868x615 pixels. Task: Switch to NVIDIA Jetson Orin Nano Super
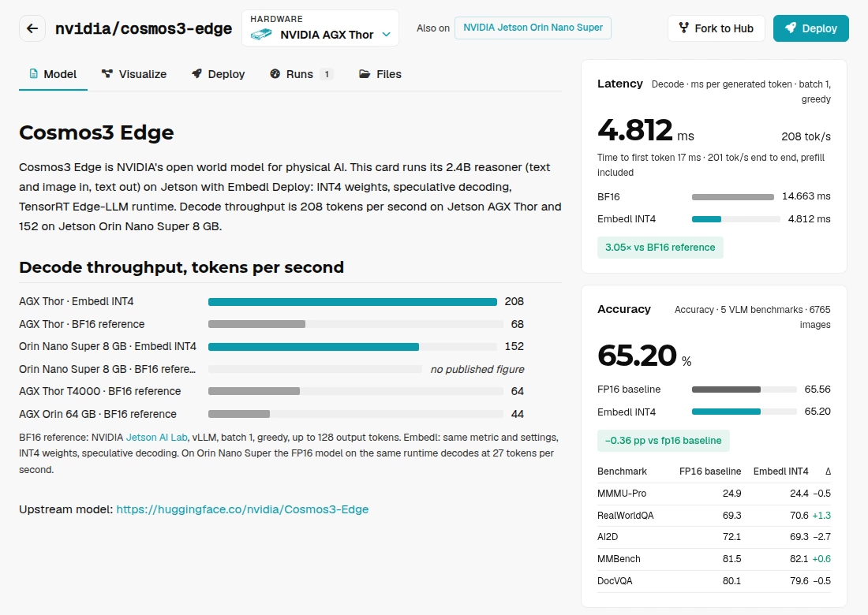pyautogui.click(x=533, y=28)
